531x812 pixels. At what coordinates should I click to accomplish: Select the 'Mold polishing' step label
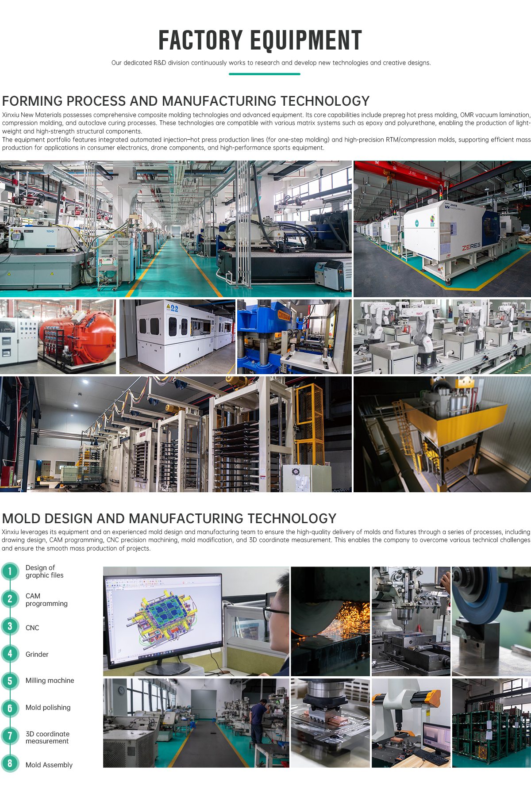pyautogui.click(x=48, y=708)
